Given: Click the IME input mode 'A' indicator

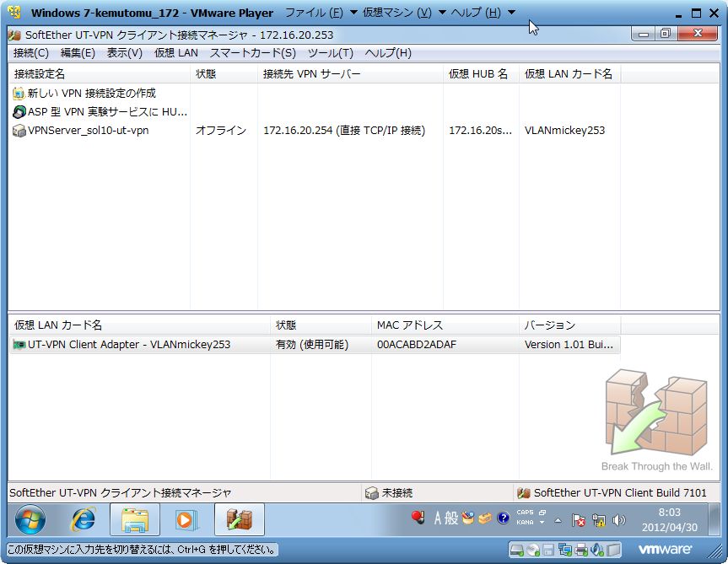Looking at the screenshot, I should pos(437,518).
